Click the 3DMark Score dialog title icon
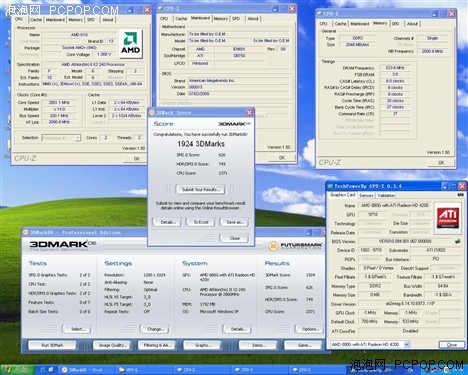This screenshot has height=375, width=468. 152,113
